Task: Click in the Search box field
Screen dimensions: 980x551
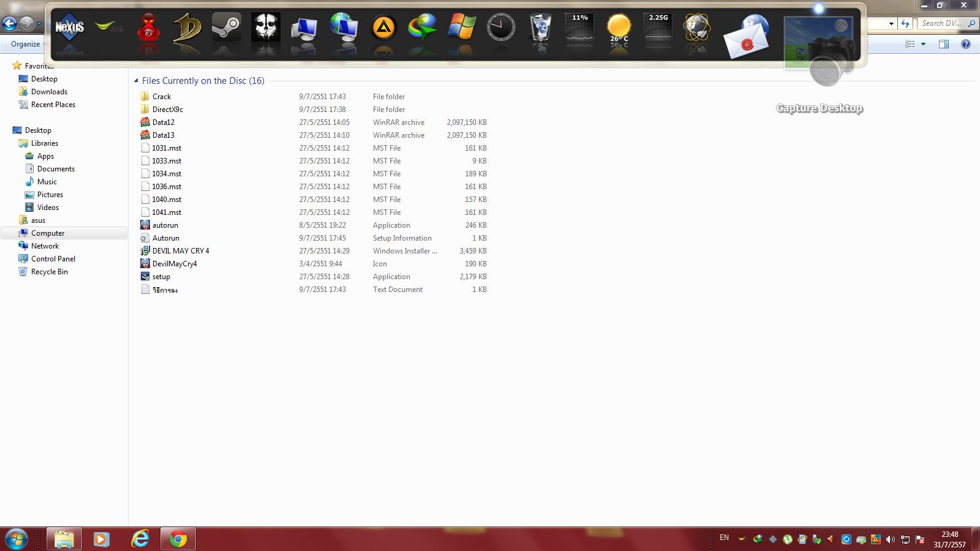Action: (941, 23)
